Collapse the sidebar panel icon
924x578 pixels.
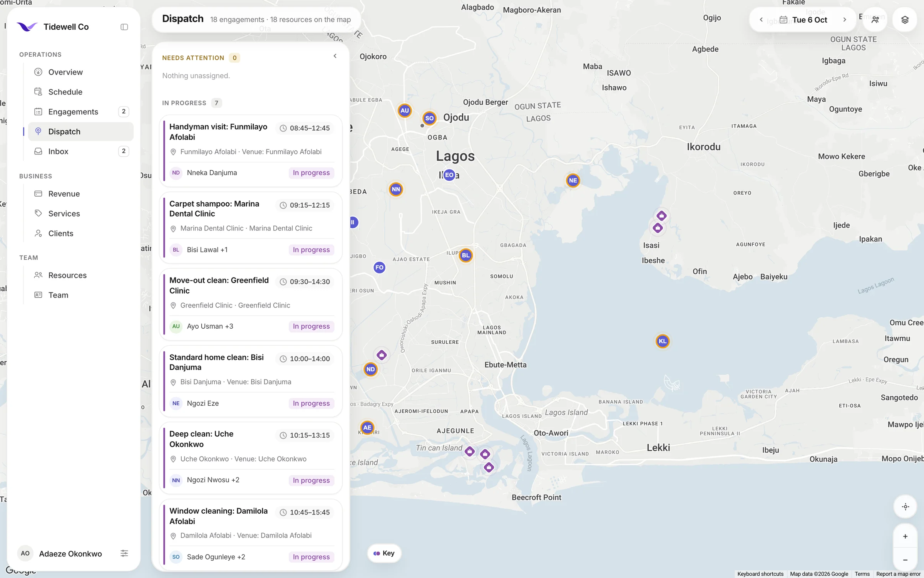124,27
